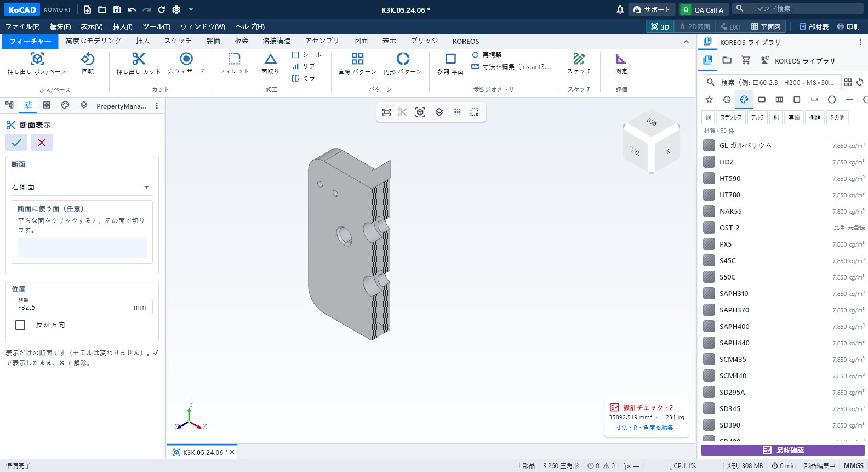868x472 pixels.
Task: Click the zoom-to-fit icon in viewport toolbar
Action: tap(386, 112)
